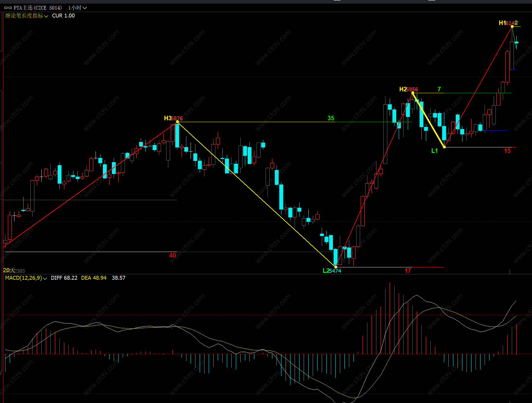The height and width of the screenshot is (403, 532).
Task: Open the 1小时 timeframe dropdown
Action: (78, 8)
